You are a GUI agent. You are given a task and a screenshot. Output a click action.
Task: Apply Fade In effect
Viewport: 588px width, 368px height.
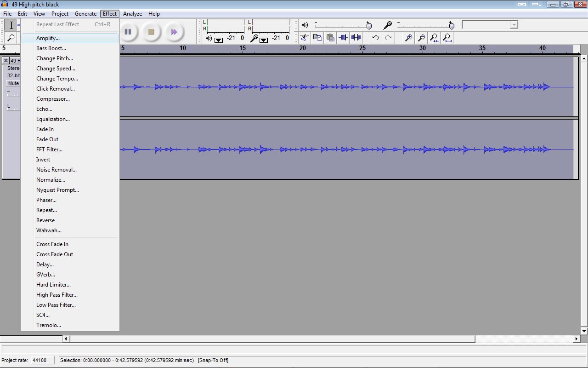tap(70, 129)
